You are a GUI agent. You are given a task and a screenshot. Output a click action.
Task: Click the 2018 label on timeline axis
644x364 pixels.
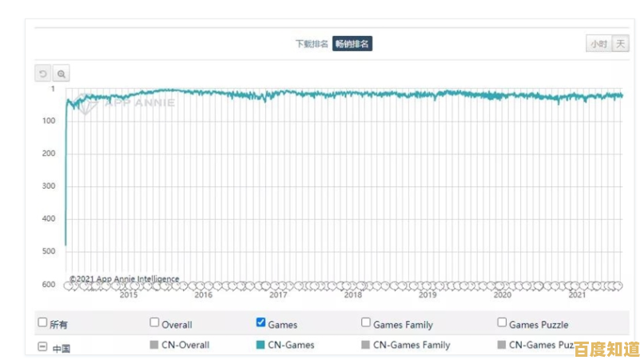click(352, 294)
